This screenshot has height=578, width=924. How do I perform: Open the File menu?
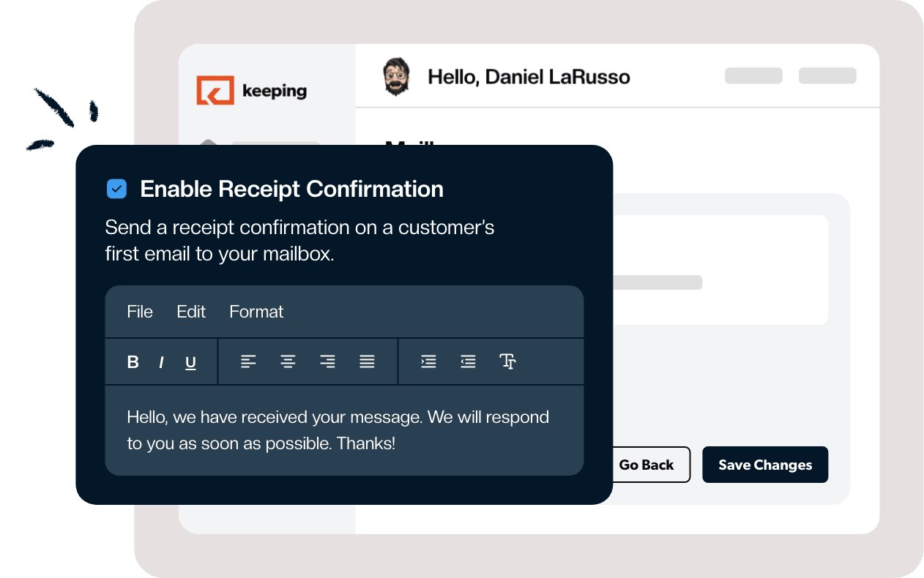(140, 312)
